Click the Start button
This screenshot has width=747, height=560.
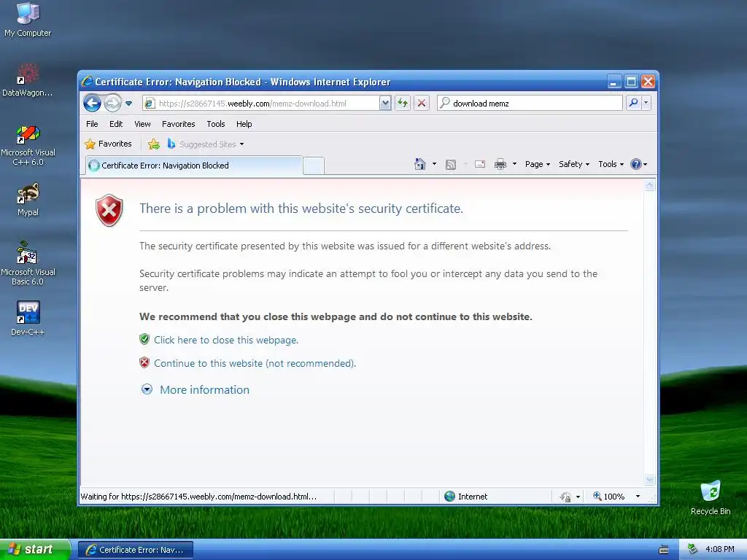35,549
